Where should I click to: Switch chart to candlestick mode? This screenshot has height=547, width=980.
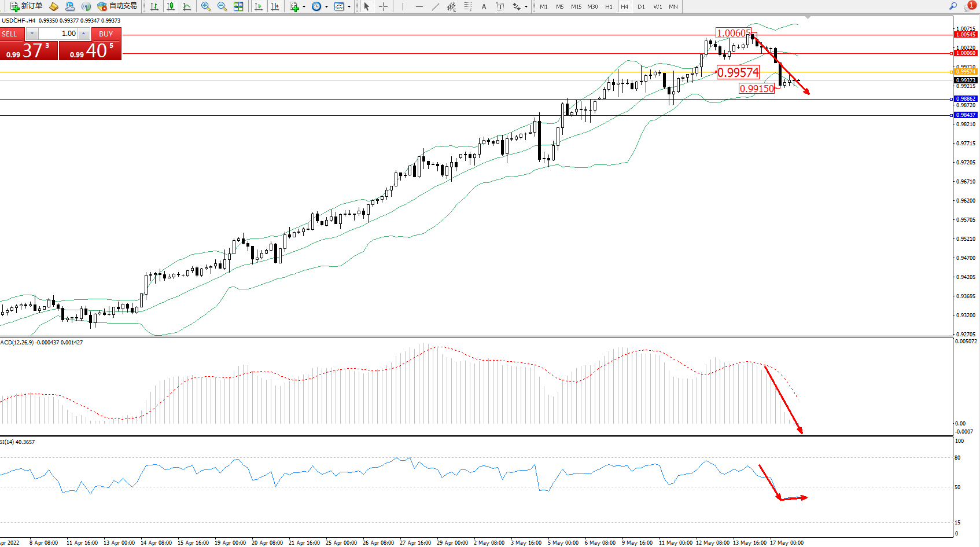[x=171, y=6]
